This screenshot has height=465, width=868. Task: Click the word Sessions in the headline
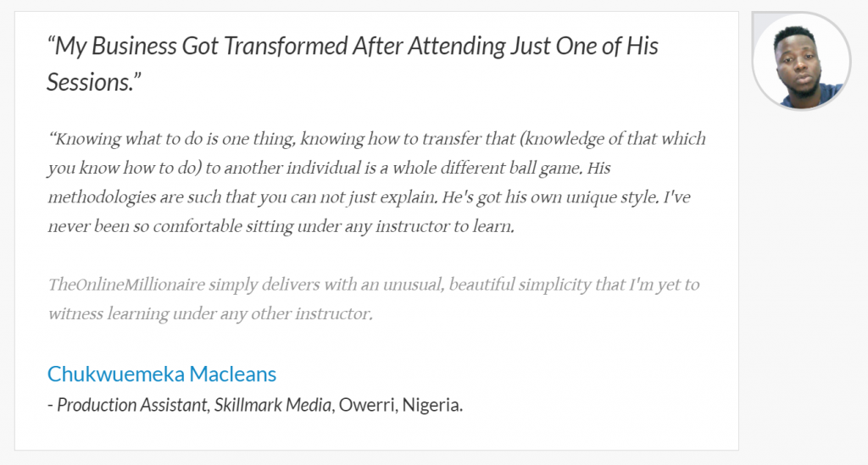coord(90,82)
